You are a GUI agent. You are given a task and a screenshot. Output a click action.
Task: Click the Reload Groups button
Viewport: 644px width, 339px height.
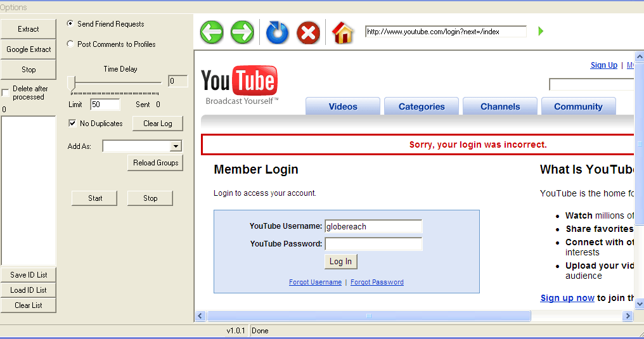click(155, 162)
